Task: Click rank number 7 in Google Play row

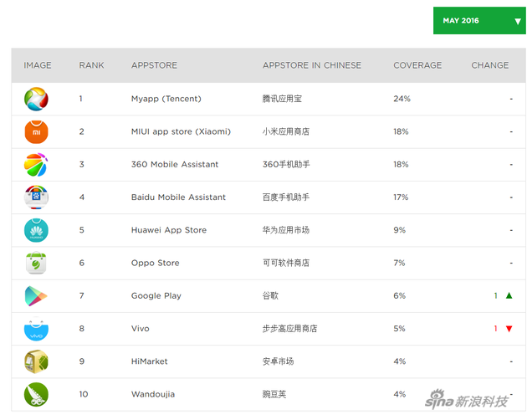Action: tap(82, 296)
